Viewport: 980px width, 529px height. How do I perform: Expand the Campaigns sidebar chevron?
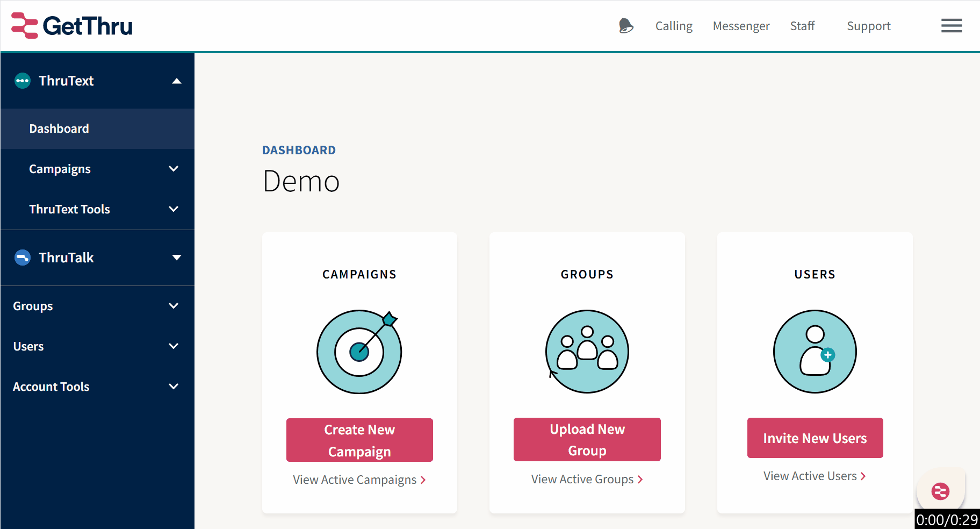pos(174,169)
